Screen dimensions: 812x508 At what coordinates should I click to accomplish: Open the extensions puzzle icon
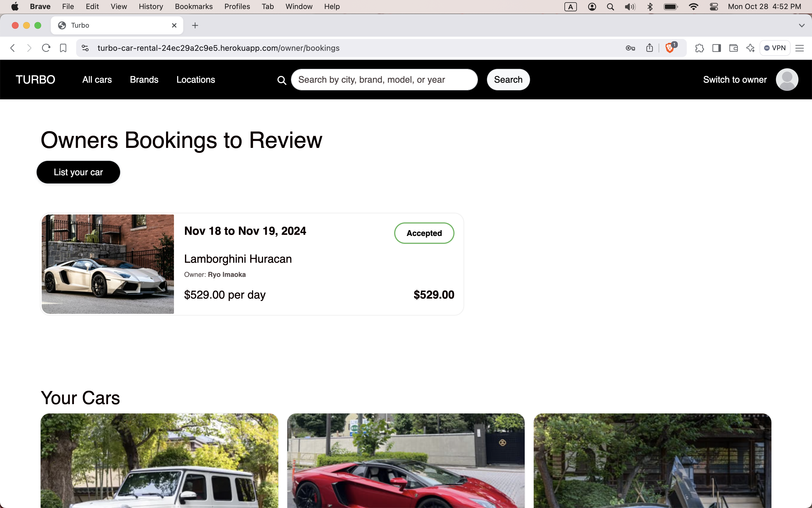[700, 48]
